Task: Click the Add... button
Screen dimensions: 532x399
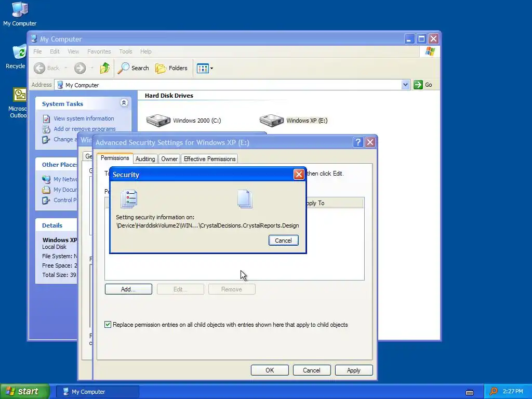Action: 128,289
